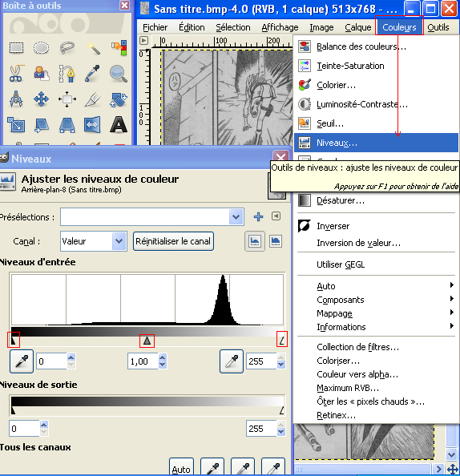460x476 pixels.
Task: Switch histogram to linear display
Action: pos(255,241)
